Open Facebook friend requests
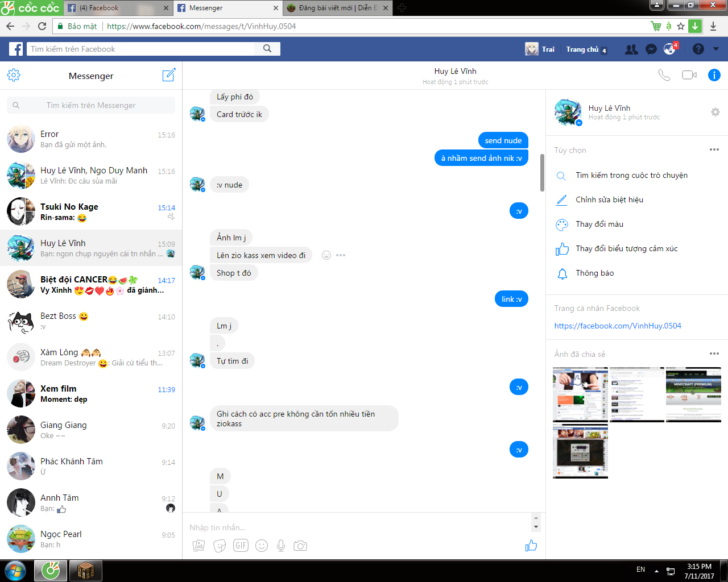 (631, 49)
